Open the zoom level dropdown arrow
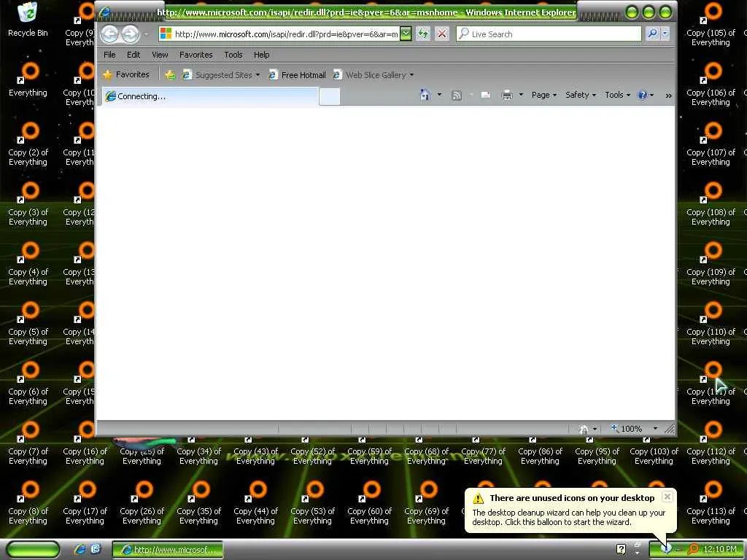 [x=655, y=429]
